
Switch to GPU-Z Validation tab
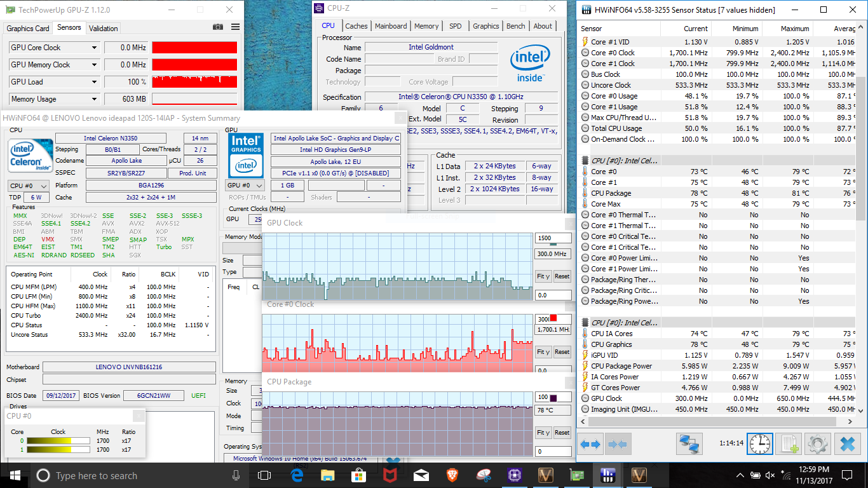pos(104,29)
